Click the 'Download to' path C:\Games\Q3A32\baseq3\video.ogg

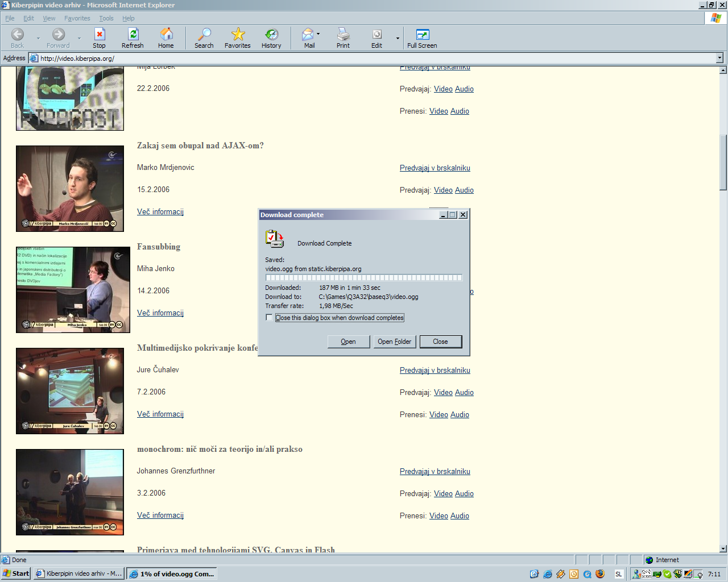pyautogui.click(x=369, y=297)
